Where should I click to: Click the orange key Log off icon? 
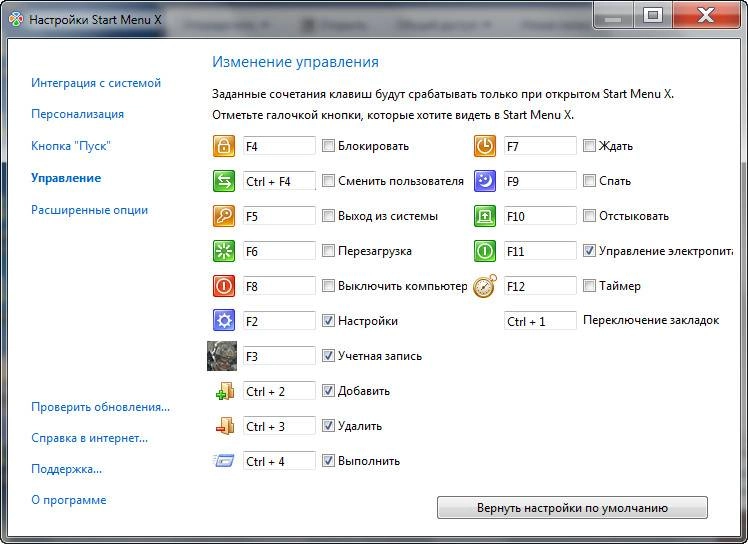[224, 216]
